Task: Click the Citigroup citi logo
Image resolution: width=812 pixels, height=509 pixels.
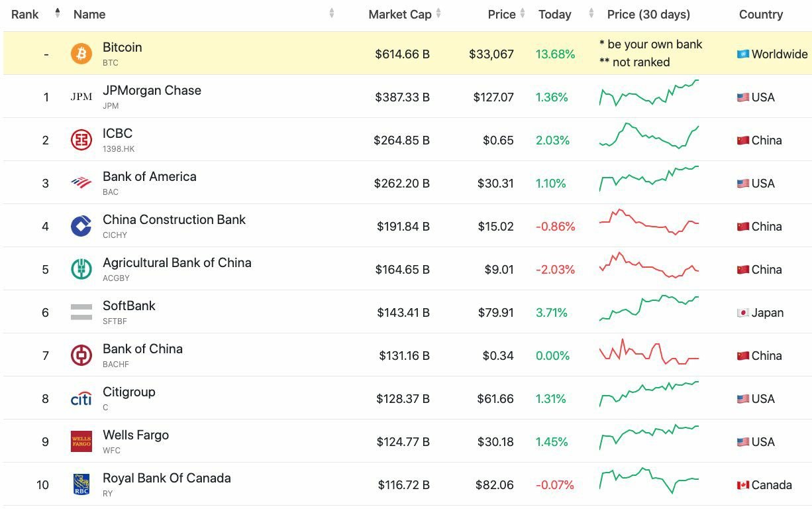Action: pyautogui.click(x=81, y=398)
